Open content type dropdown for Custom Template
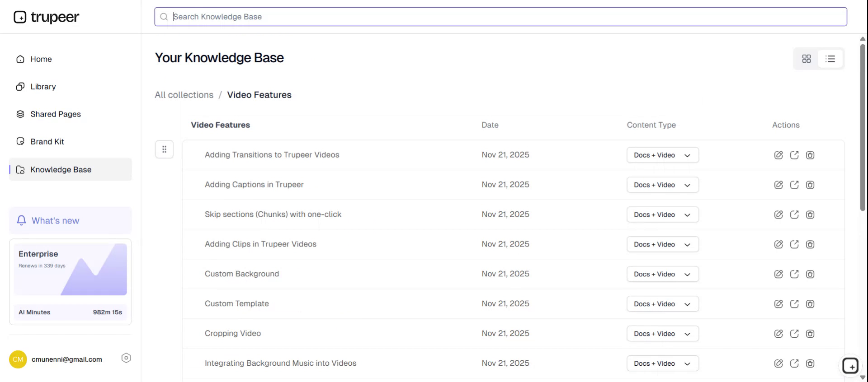868x382 pixels. [x=663, y=304]
